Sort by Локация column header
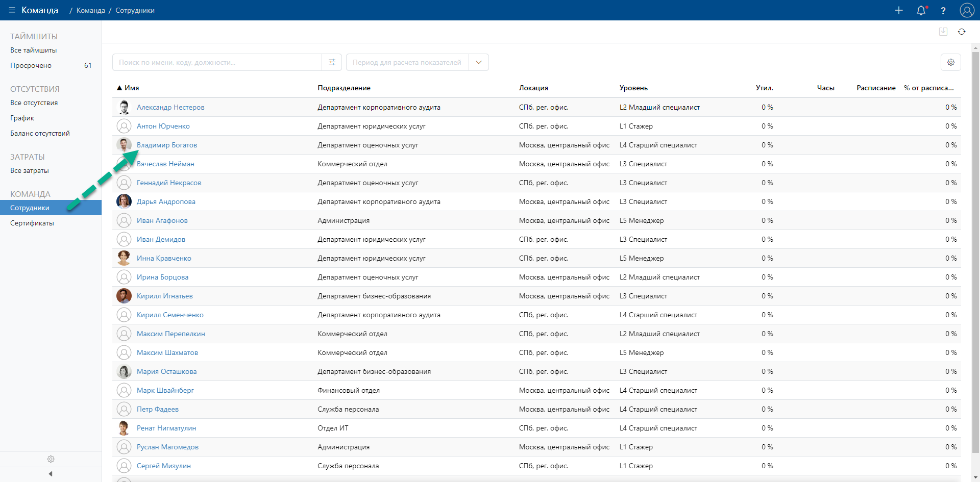 pyautogui.click(x=533, y=88)
